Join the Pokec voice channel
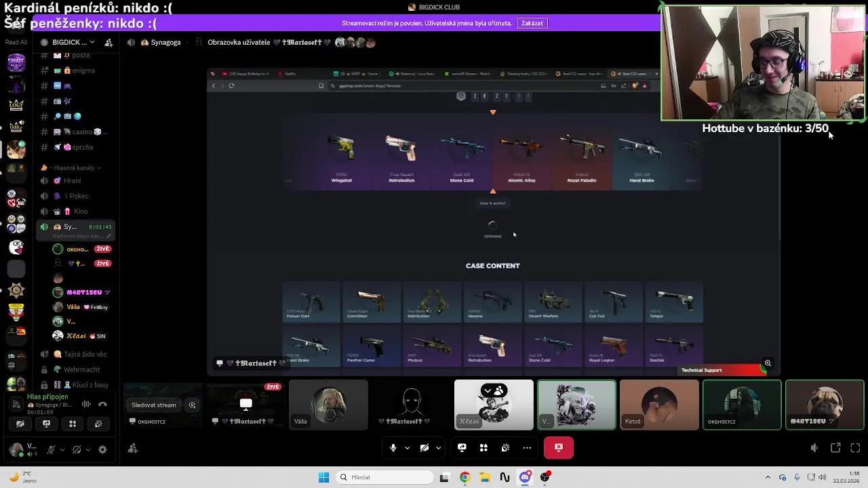 [x=75, y=196]
